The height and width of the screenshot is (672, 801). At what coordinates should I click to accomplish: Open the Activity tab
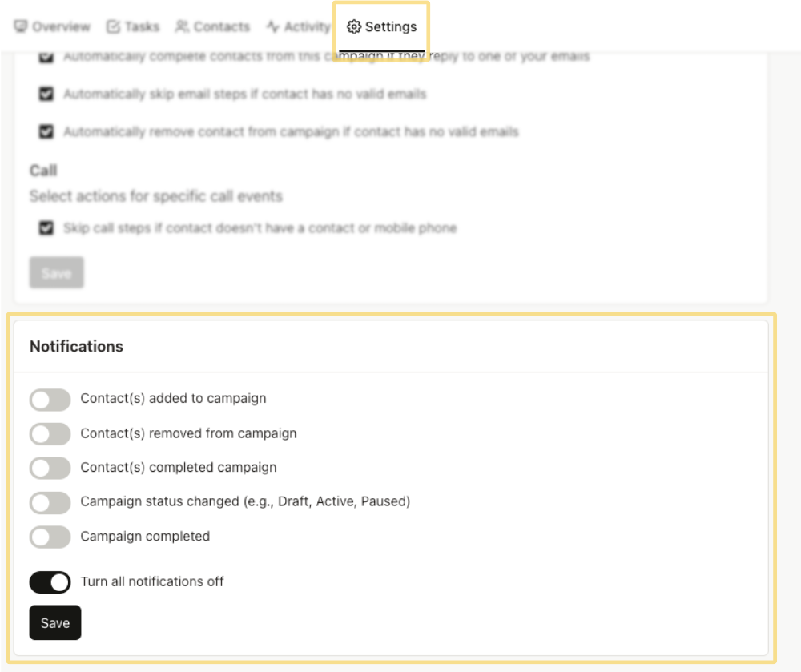300,26
